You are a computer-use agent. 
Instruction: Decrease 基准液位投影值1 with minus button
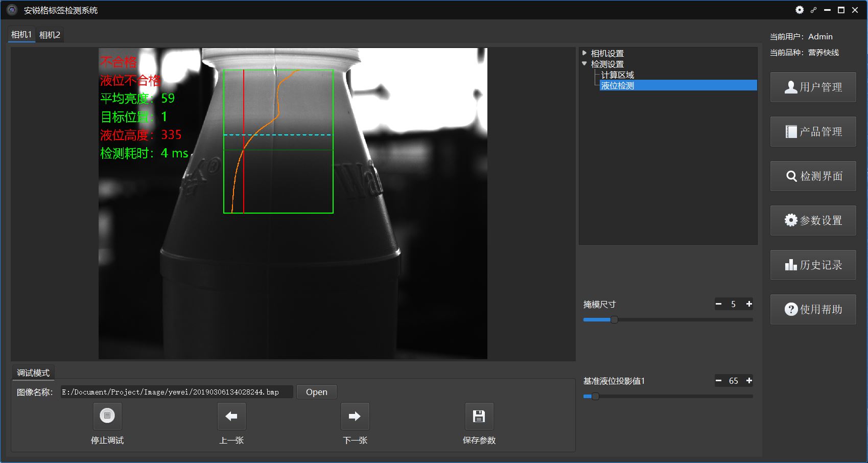click(x=719, y=381)
